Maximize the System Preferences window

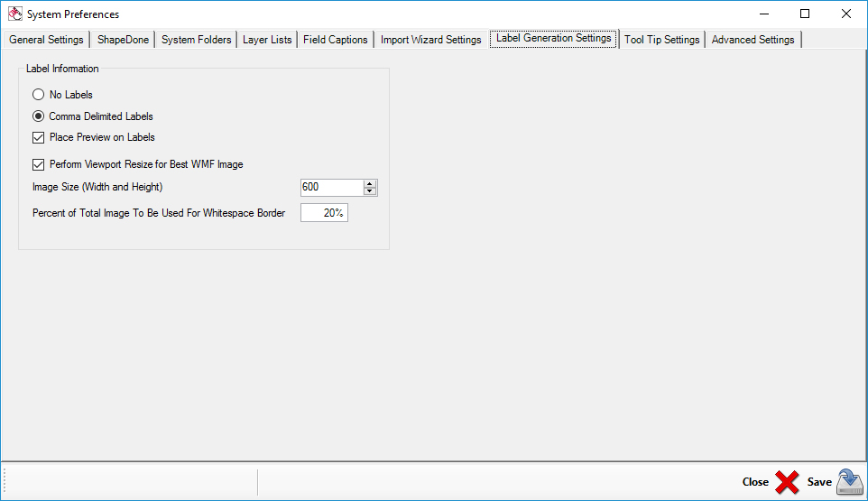805,14
